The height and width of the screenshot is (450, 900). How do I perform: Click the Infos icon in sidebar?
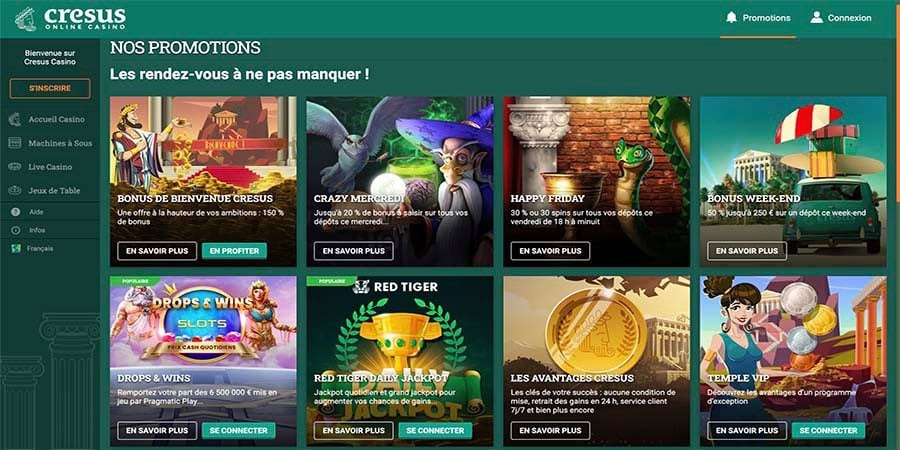15,230
